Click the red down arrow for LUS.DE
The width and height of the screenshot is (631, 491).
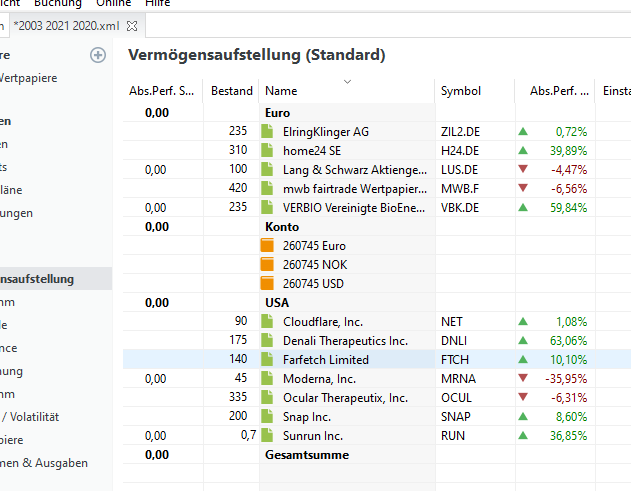pyautogui.click(x=523, y=169)
